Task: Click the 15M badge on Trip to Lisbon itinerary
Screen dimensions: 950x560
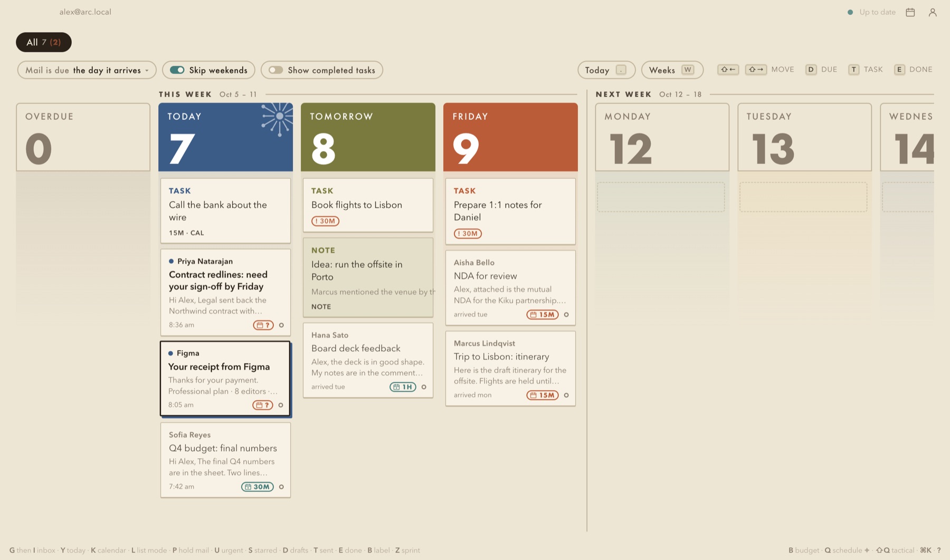Action: pyautogui.click(x=543, y=395)
